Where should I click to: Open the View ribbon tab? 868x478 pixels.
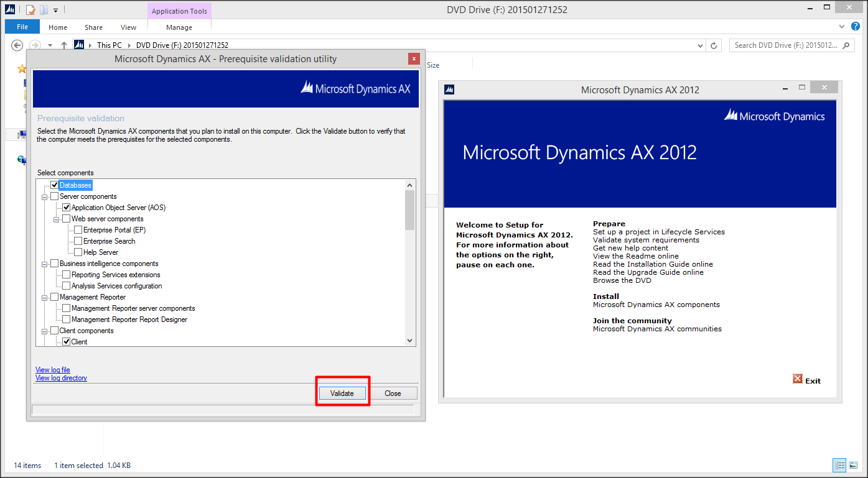pyautogui.click(x=129, y=27)
